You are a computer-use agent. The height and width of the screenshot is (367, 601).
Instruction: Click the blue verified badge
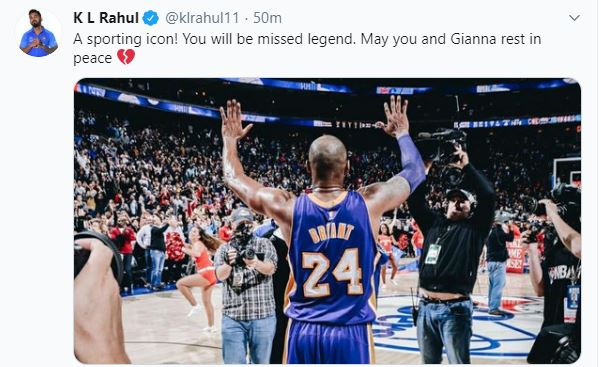151,18
